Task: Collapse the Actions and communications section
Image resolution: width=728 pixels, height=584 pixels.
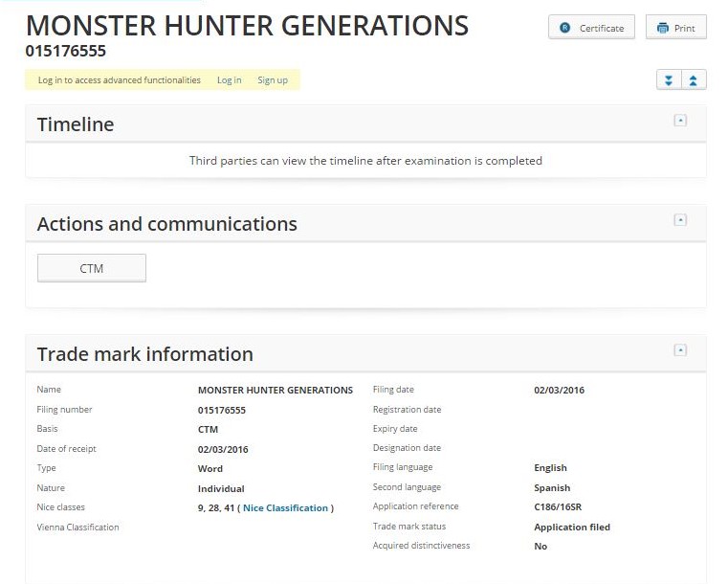Action: (680, 220)
